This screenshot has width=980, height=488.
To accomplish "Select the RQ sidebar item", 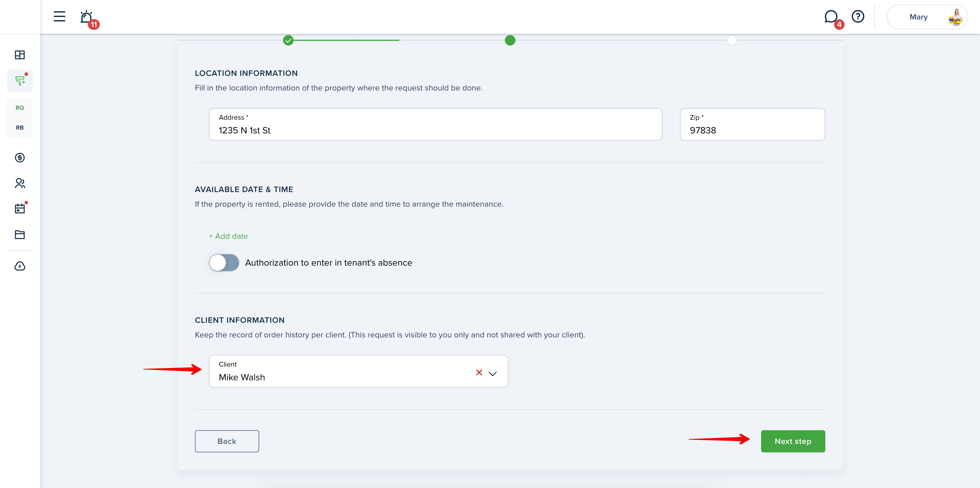I will coord(20,108).
